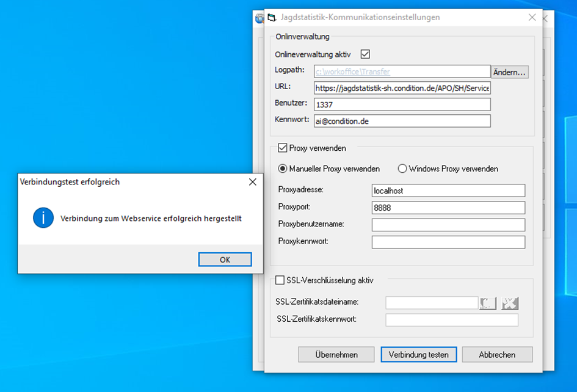Select Manueller Proxy verwenden radio button
The image size is (577, 392).
click(283, 169)
